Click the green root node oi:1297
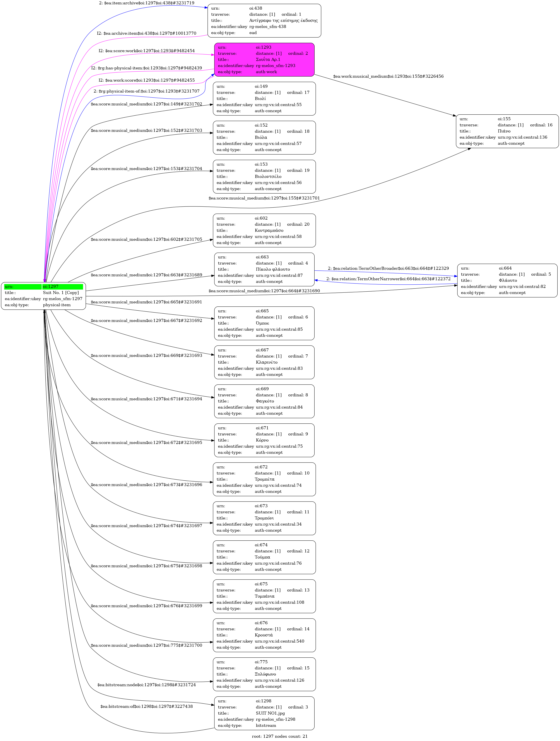 point(43,296)
